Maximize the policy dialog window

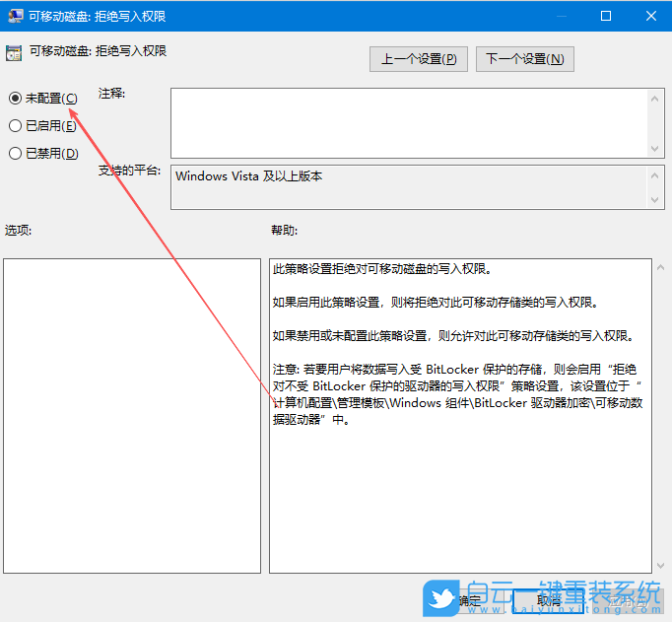pos(606,16)
